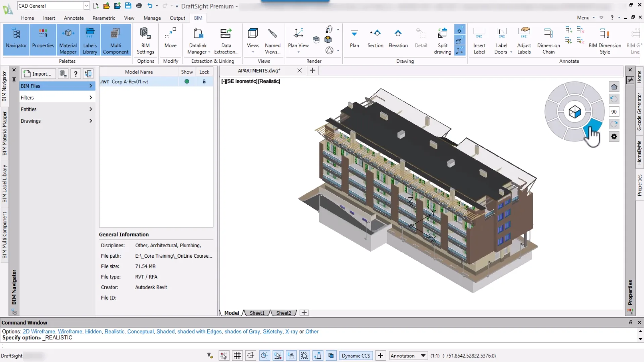Switch to the Parametric ribbon tab
The image size is (644, 362).
104,18
